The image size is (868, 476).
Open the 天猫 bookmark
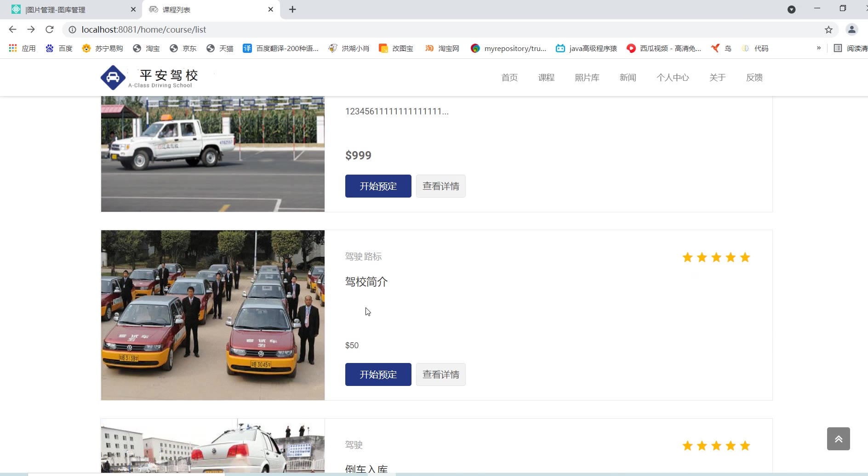click(x=220, y=48)
